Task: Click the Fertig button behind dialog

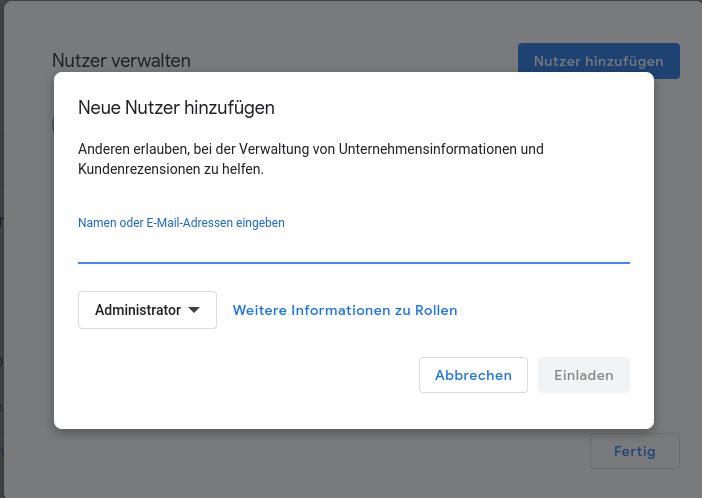Action: (x=634, y=451)
